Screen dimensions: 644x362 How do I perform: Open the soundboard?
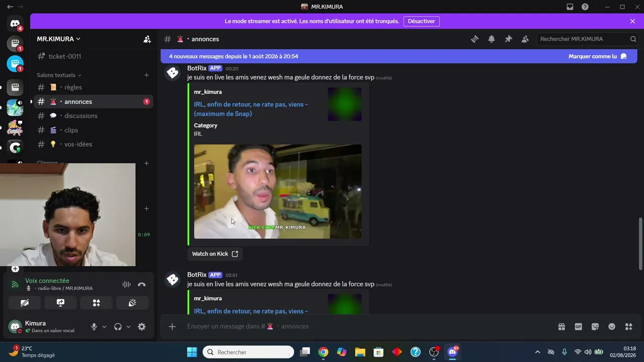click(x=132, y=303)
